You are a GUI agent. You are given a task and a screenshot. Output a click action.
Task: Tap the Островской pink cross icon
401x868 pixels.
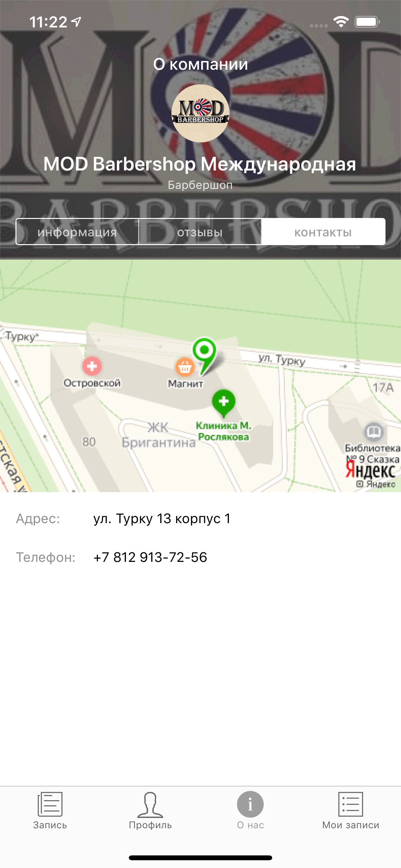tap(92, 366)
